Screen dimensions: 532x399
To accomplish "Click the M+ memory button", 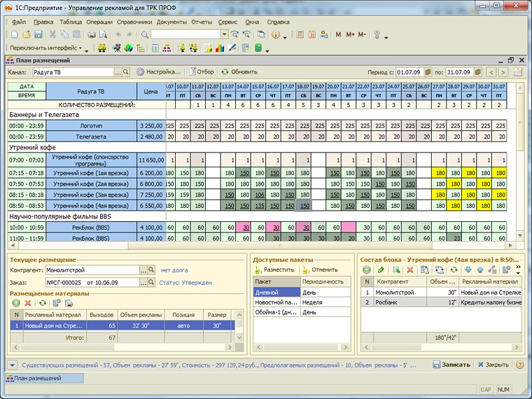I will [x=350, y=34].
